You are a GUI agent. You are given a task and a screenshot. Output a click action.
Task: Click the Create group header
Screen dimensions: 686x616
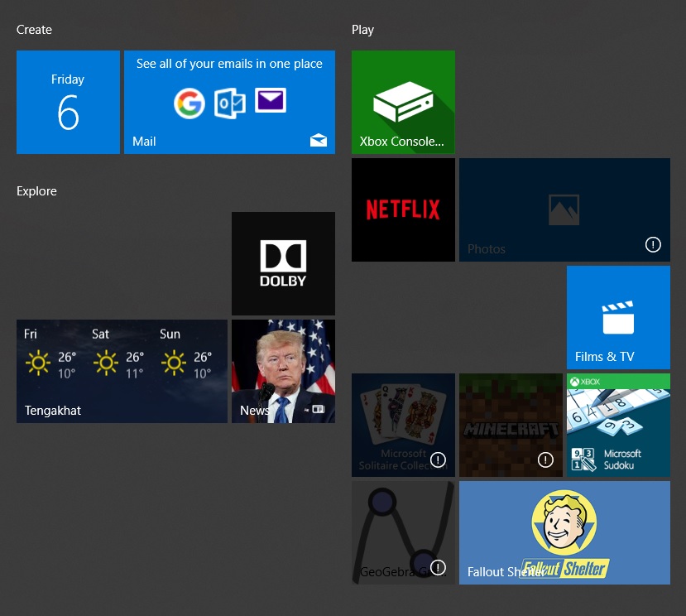pos(34,30)
